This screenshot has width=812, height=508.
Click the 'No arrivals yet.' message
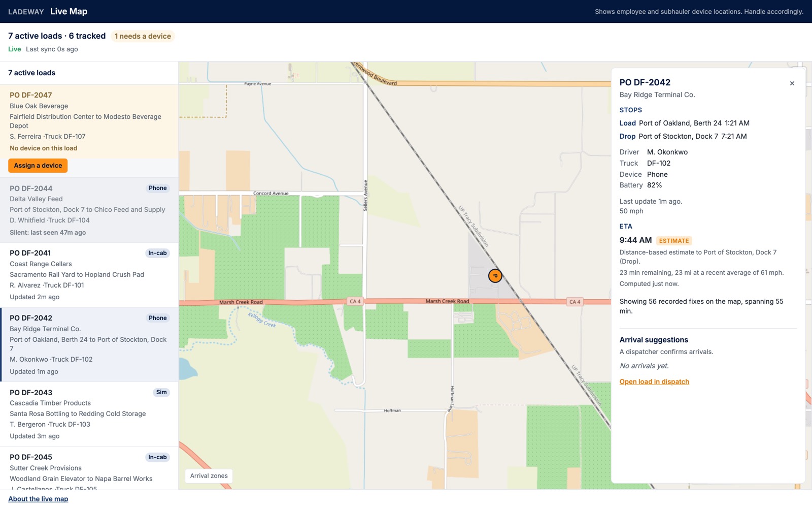point(644,366)
